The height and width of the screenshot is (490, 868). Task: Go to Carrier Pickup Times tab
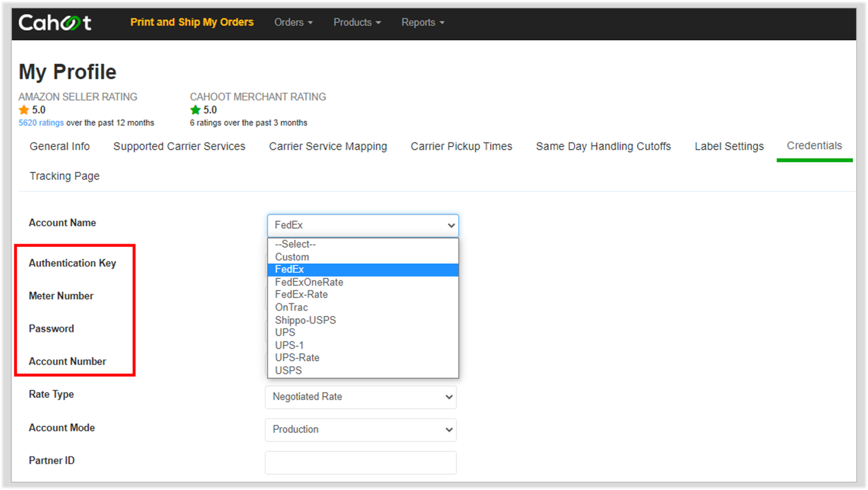tap(461, 146)
